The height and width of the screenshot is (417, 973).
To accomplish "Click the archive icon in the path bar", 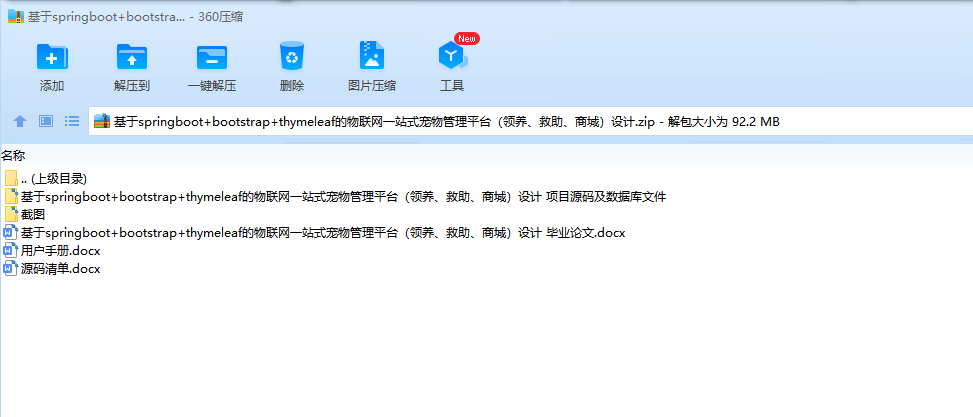I will coord(102,122).
